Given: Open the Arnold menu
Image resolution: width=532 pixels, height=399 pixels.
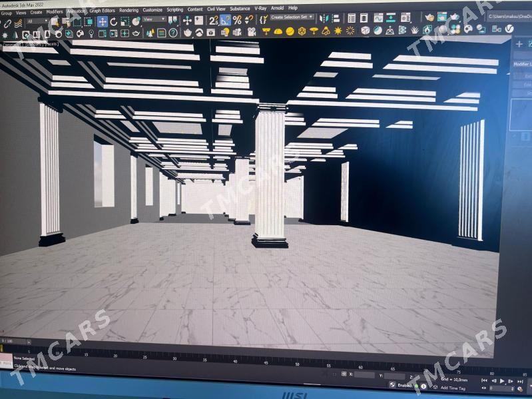Looking at the screenshot, I should point(277,8).
